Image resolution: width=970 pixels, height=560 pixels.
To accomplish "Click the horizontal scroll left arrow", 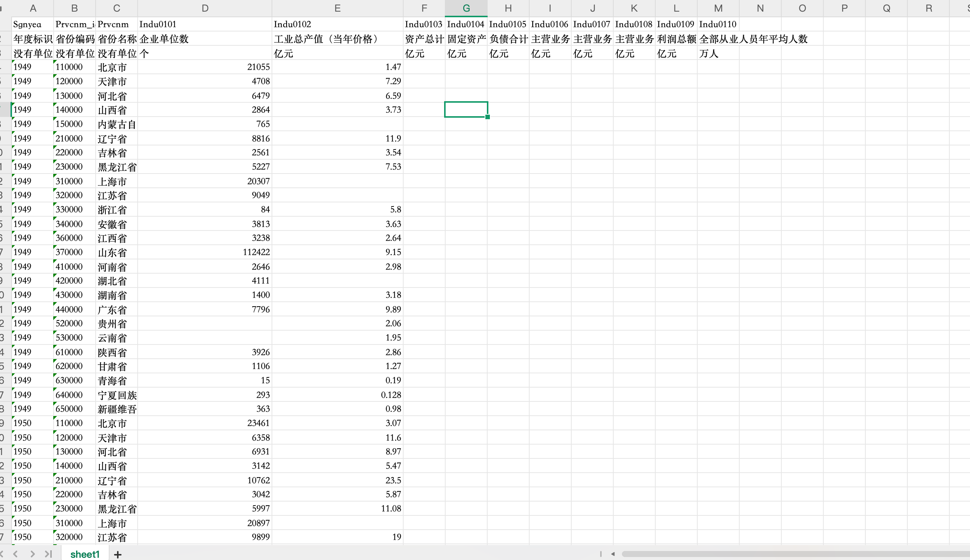I will tap(613, 554).
